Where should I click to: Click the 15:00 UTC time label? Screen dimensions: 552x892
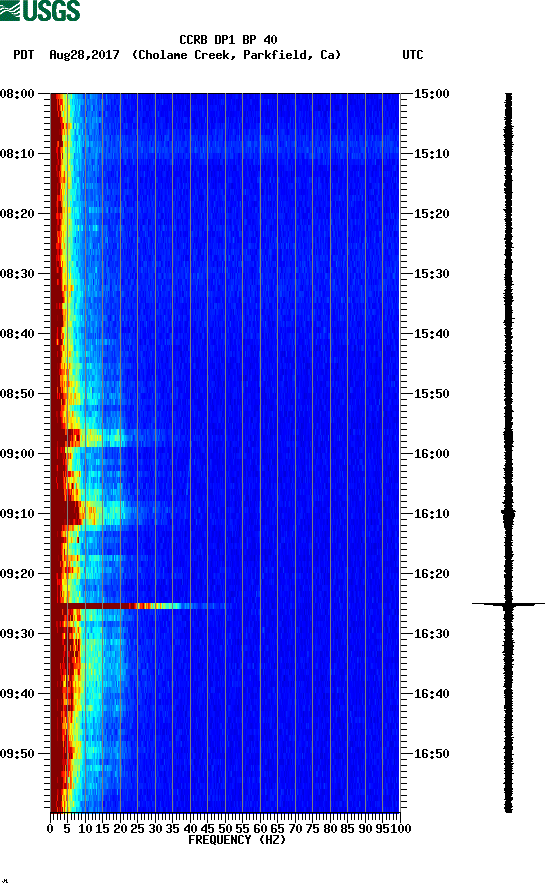[x=431, y=94]
